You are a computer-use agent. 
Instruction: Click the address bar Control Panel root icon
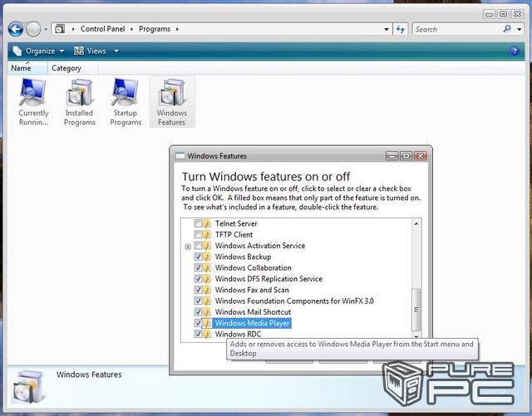pyautogui.click(x=60, y=29)
